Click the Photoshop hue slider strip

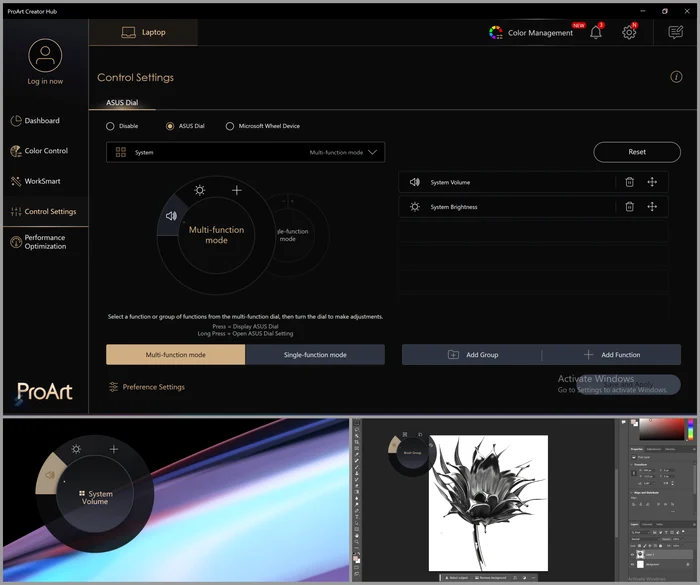(690, 429)
